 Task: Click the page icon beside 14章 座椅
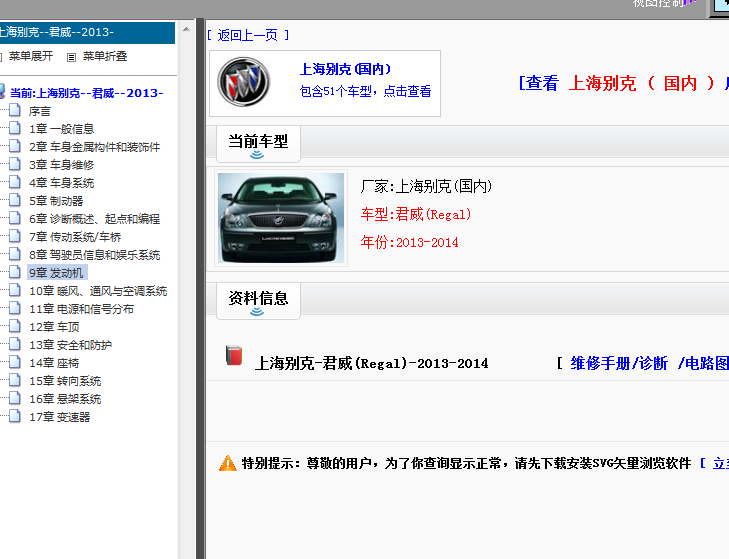click(x=15, y=362)
